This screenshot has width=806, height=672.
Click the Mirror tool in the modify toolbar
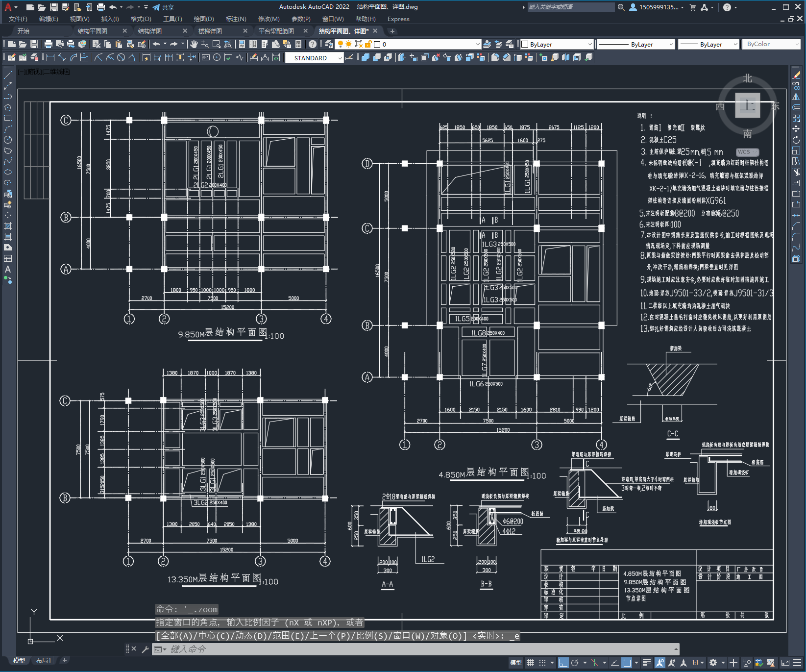click(x=796, y=97)
